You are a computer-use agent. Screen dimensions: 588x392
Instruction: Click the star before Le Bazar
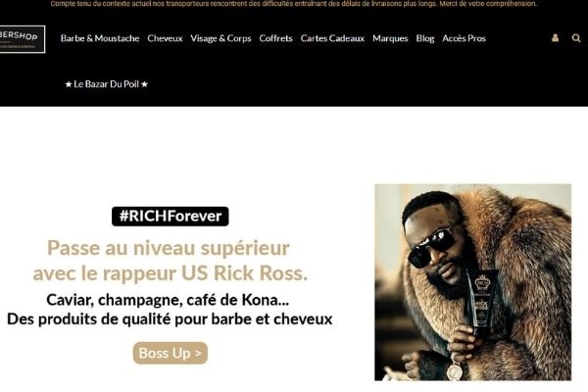pyautogui.click(x=69, y=84)
